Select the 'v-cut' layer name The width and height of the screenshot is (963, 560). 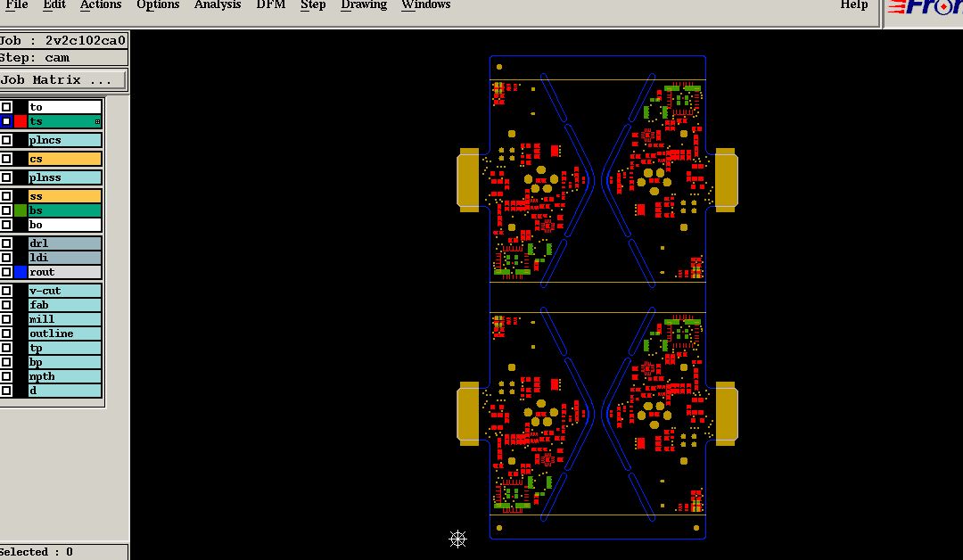(64, 291)
